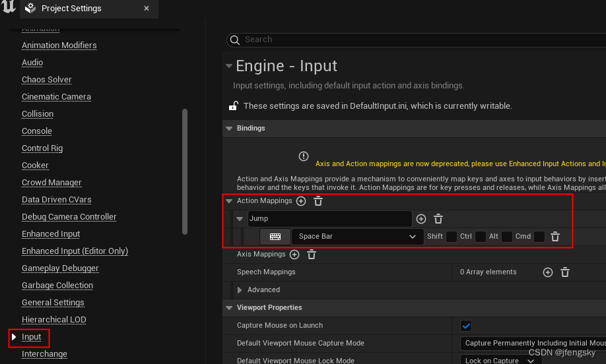Open Interchange settings

click(44, 354)
